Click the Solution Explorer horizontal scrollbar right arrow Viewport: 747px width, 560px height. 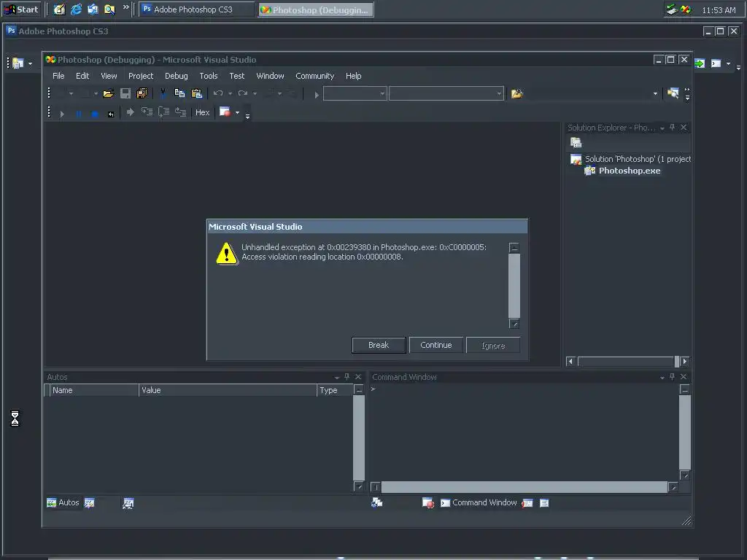pos(684,362)
